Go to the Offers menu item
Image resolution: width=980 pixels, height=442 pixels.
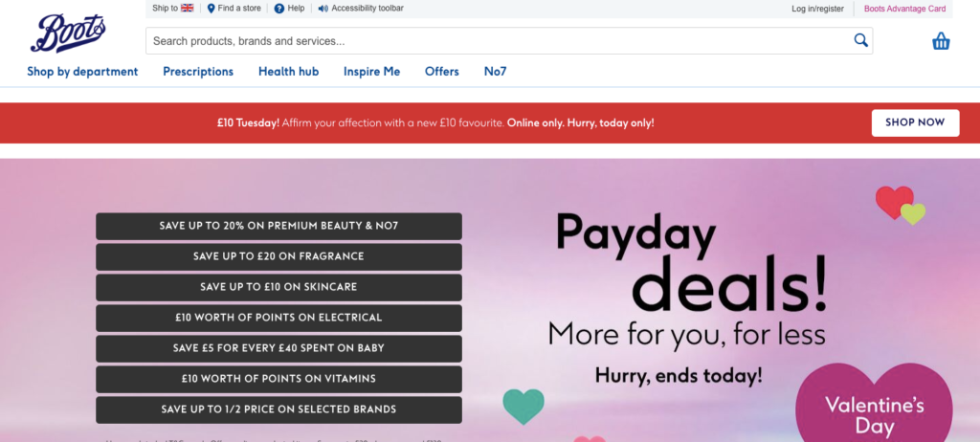(442, 72)
